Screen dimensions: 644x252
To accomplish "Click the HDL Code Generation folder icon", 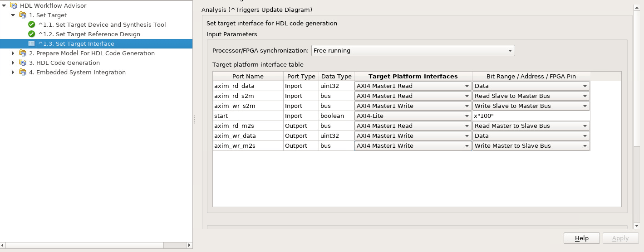I will 23,63.
